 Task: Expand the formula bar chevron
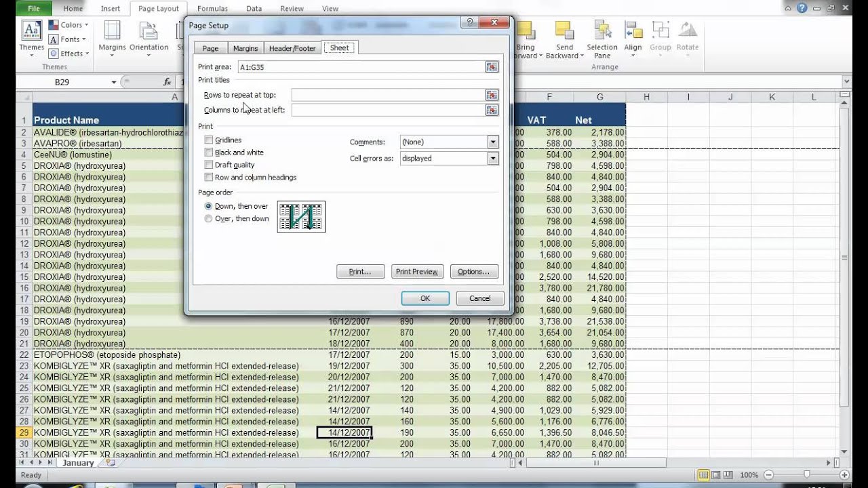846,81
